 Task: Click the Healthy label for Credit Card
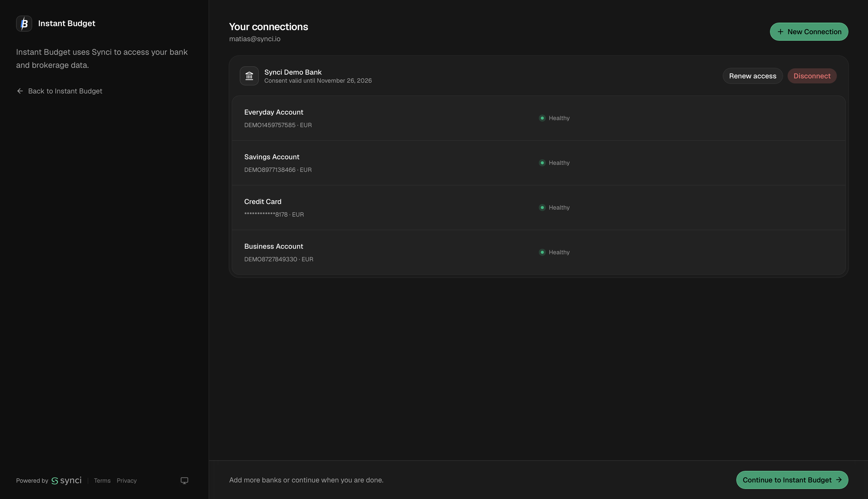pos(559,208)
